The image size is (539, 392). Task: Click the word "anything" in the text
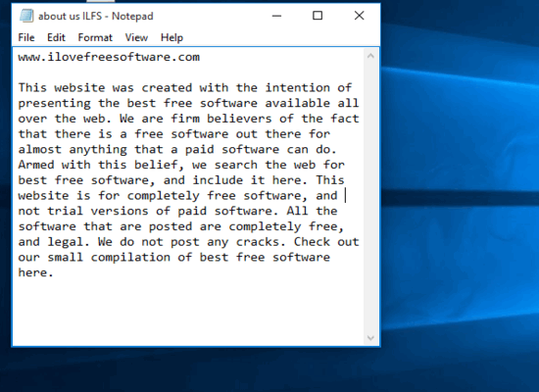click(x=98, y=150)
